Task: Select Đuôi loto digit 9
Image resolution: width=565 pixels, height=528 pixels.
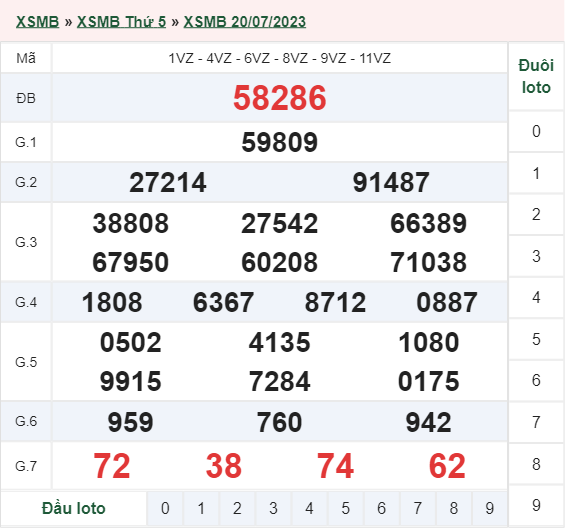Action: pos(536,505)
